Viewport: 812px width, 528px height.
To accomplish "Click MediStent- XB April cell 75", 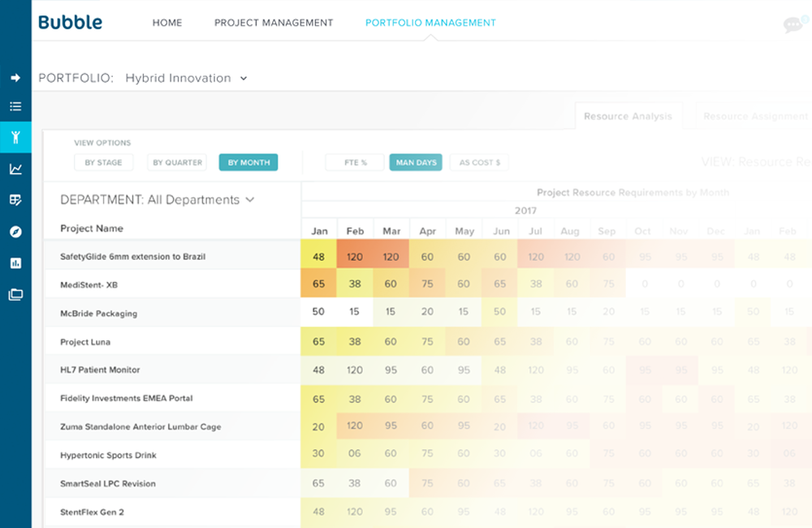I will click(x=427, y=283).
